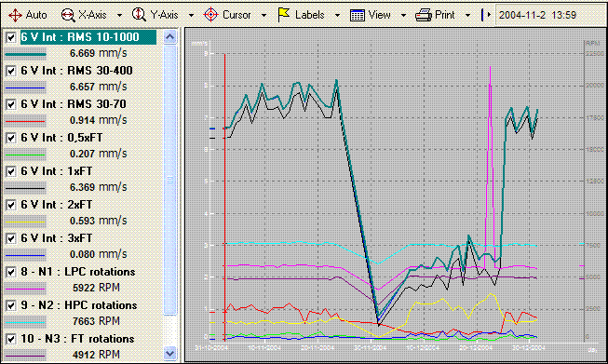Click the magenta swatch under LPC rotations
This screenshot has height=364, width=608.
[25, 289]
